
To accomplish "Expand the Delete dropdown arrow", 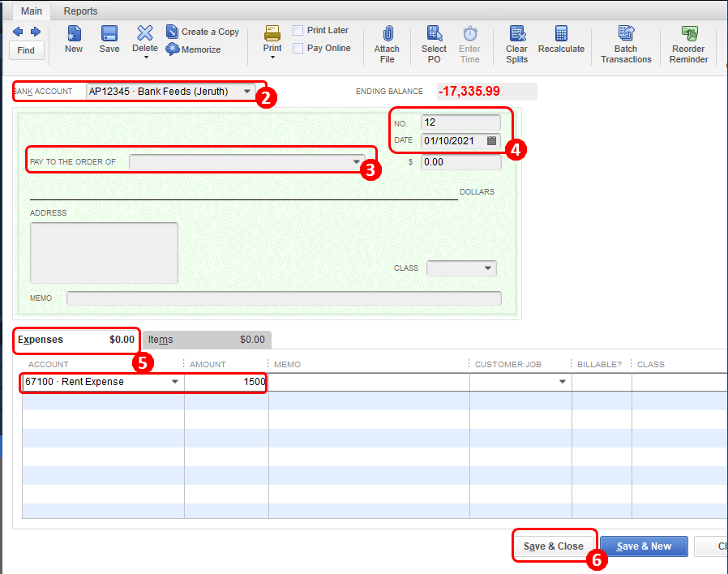I will pyautogui.click(x=146, y=57).
